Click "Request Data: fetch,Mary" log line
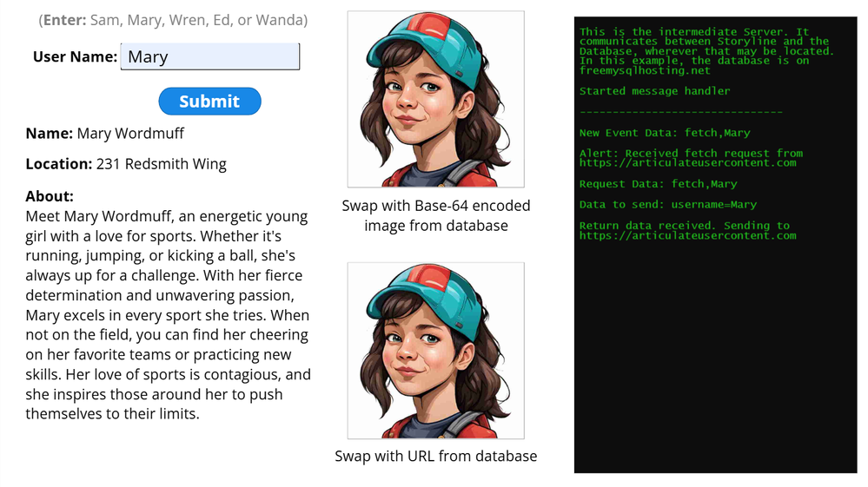Screen dimensions: 868x487 pyautogui.click(x=658, y=184)
